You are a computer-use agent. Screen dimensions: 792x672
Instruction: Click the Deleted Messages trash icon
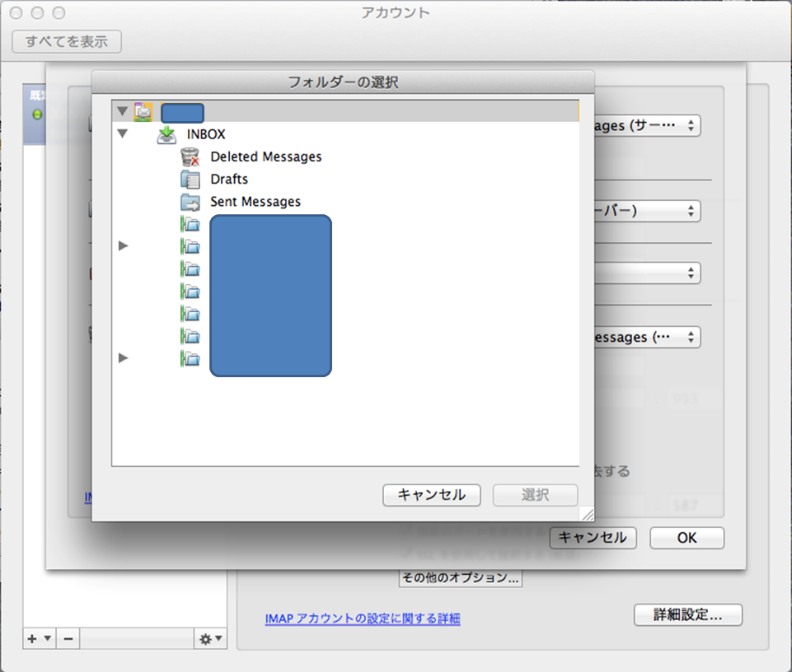tap(190, 156)
